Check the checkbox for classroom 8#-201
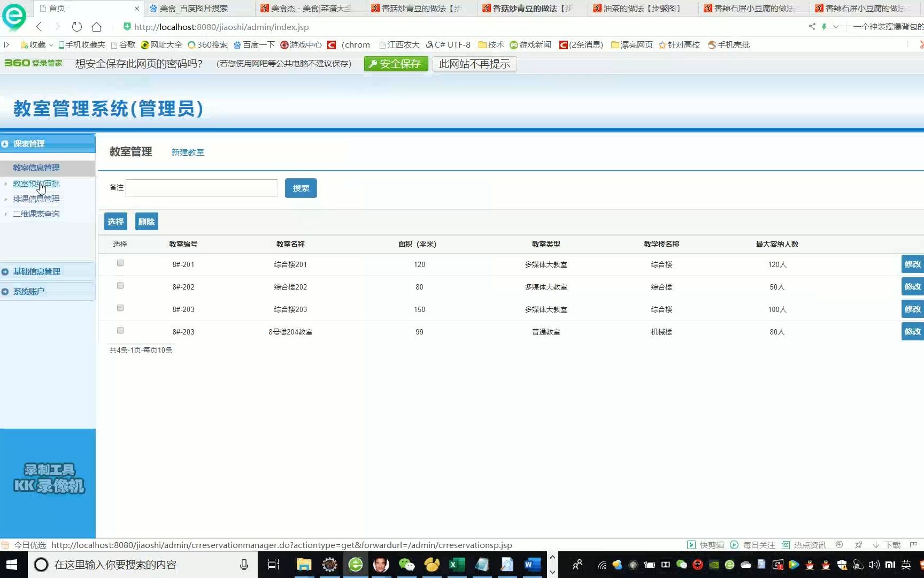 coord(120,263)
